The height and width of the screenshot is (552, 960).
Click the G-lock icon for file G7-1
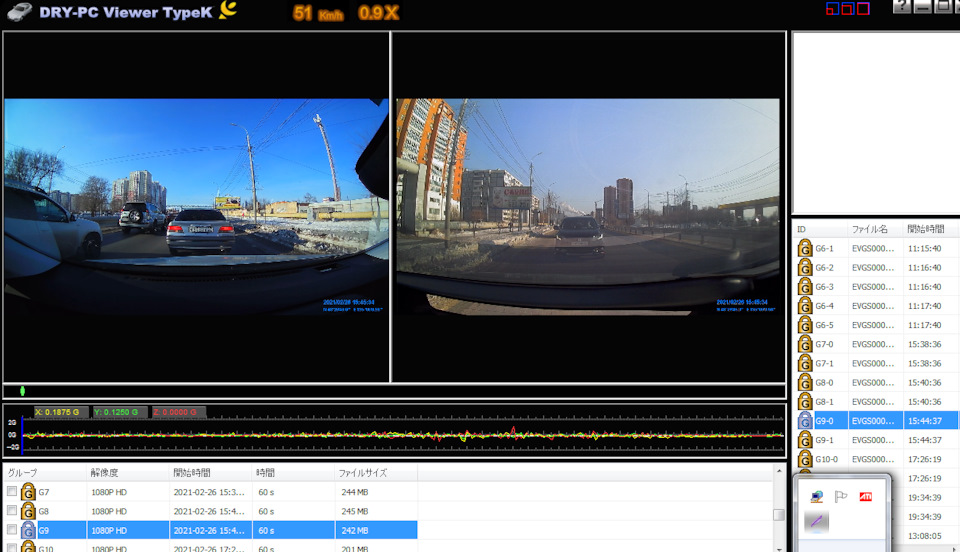pyautogui.click(x=804, y=363)
